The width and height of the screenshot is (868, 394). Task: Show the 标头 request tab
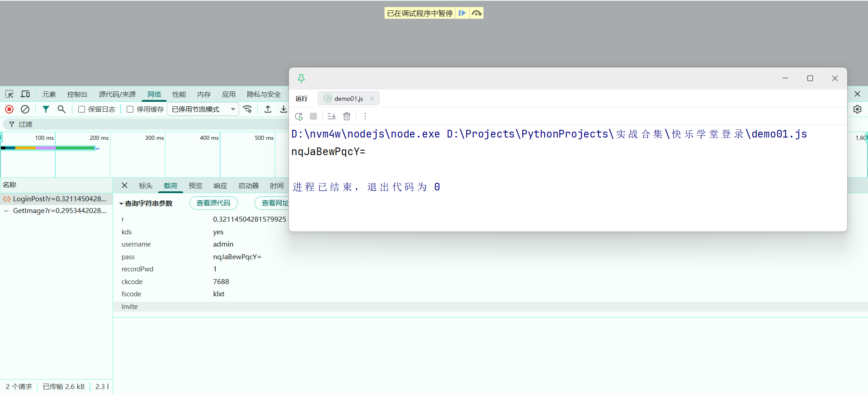(146, 185)
